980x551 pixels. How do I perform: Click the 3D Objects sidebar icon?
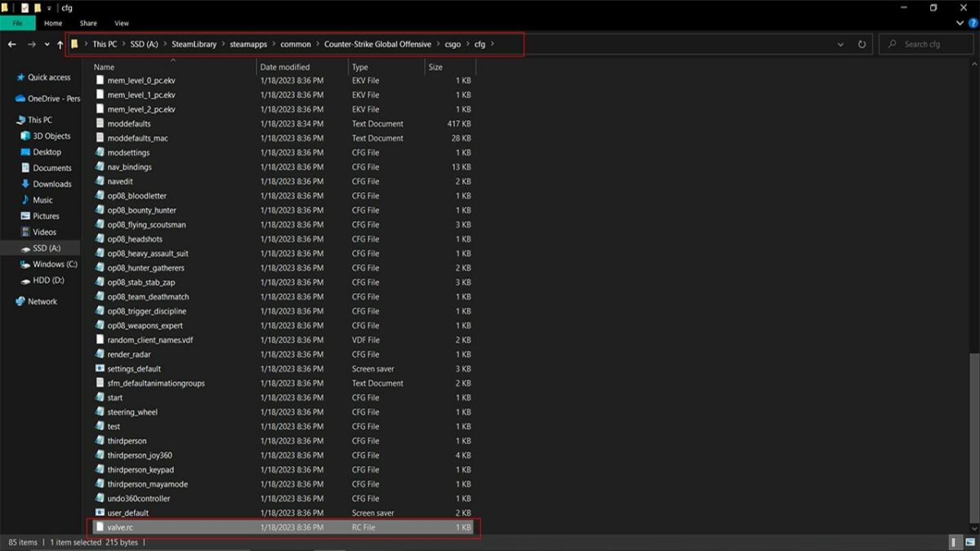click(24, 136)
